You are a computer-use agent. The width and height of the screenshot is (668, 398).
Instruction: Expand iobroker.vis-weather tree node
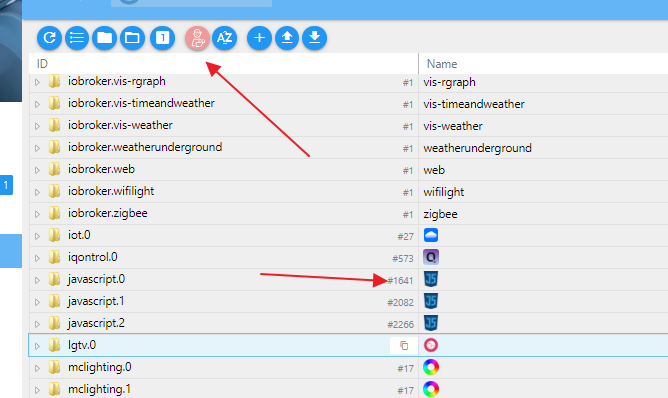(37, 126)
